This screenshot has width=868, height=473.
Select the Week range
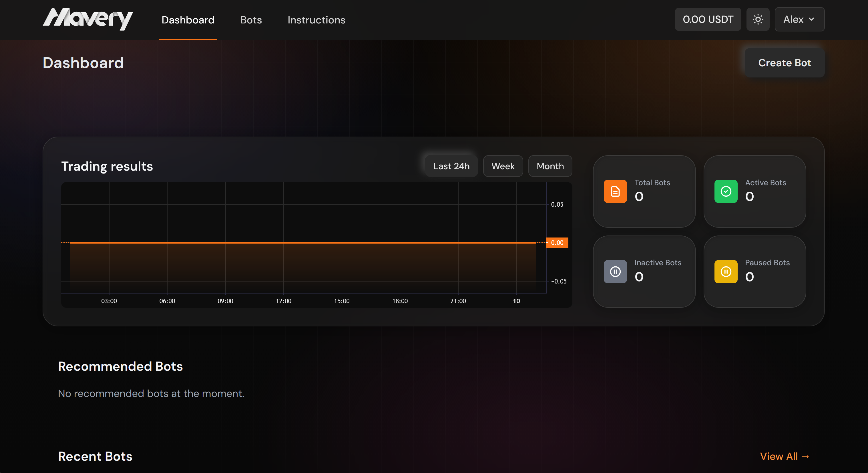(x=503, y=166)
